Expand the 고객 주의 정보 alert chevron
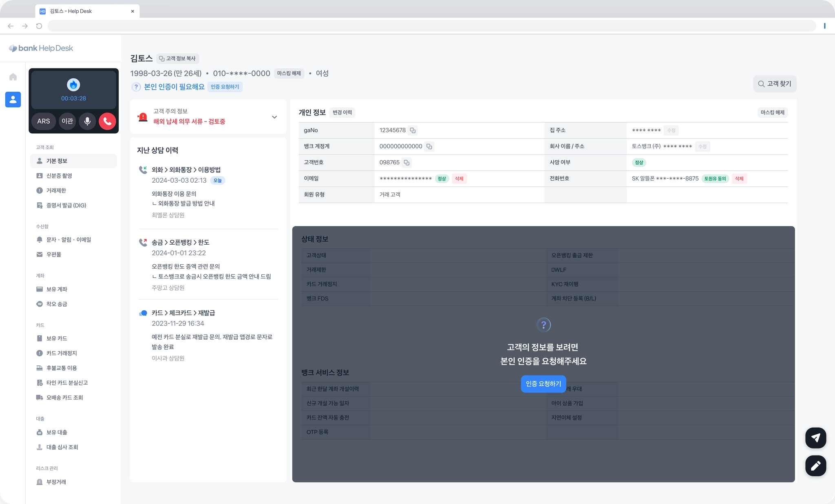835x504 pixels. coord(274,117)
